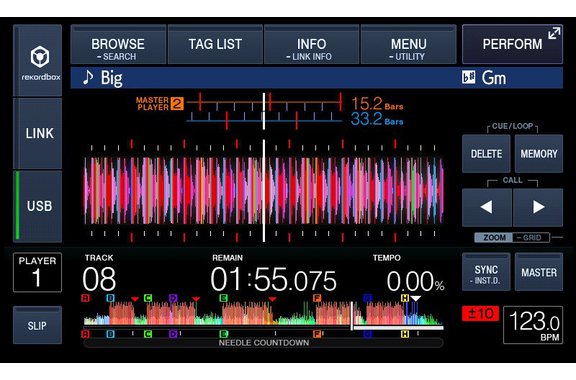Viewport: 576px width, 380px height.
Task: Tap the overview waveform playhead position
Action: pyautogui.click(x=352, y=316)
